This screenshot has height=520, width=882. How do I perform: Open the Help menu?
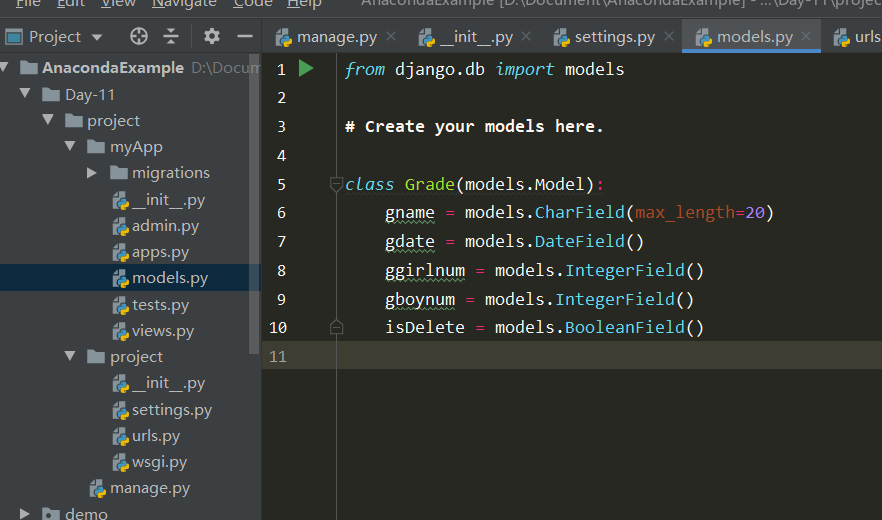304,3
